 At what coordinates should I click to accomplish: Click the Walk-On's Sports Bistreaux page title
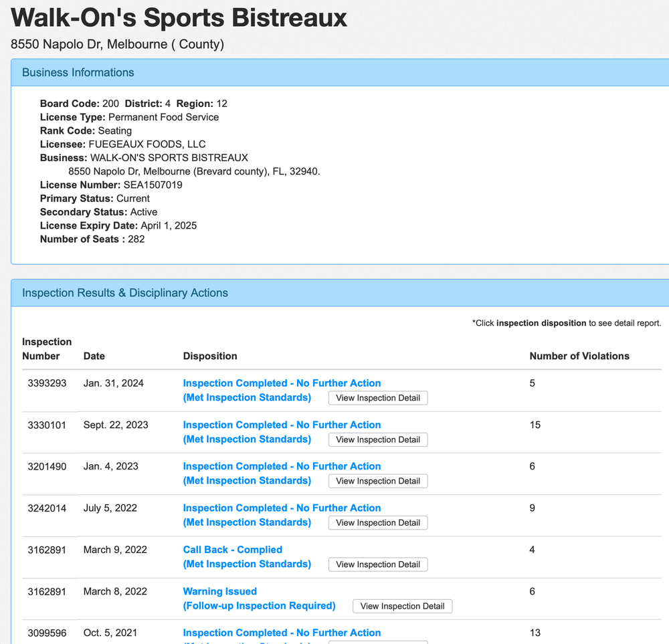click(179, 17)
